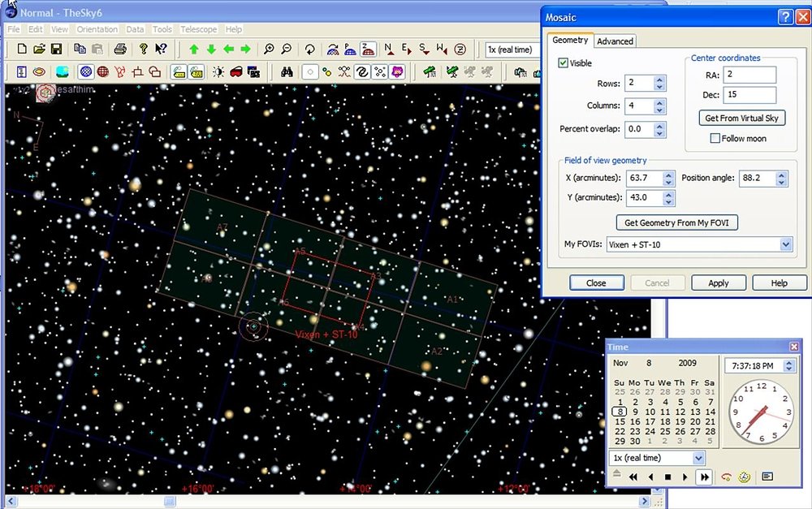Image resolution: width=812 pixels, height=509 pixels.
Task: Increase the Rows spinner value
Action: (x=659, y=80)
